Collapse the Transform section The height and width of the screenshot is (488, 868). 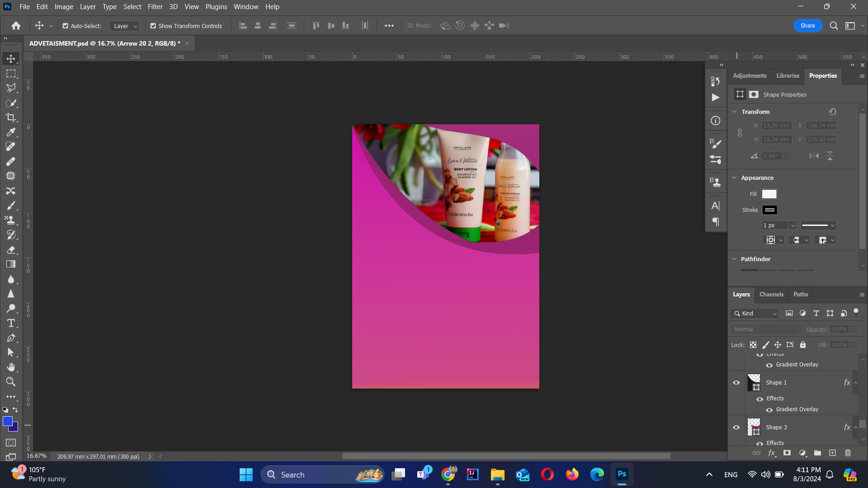[x=734, y=112]
